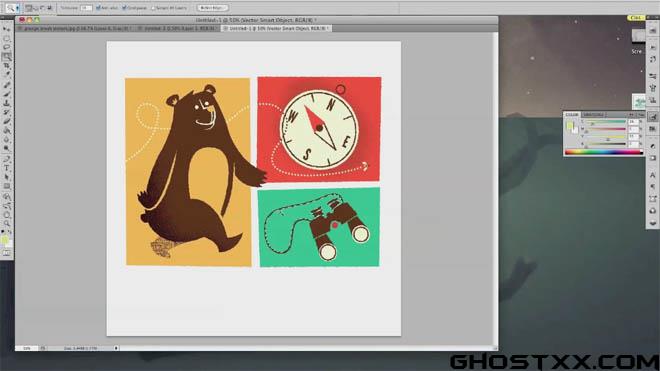Select the Hand tool

tap(6, 214)
